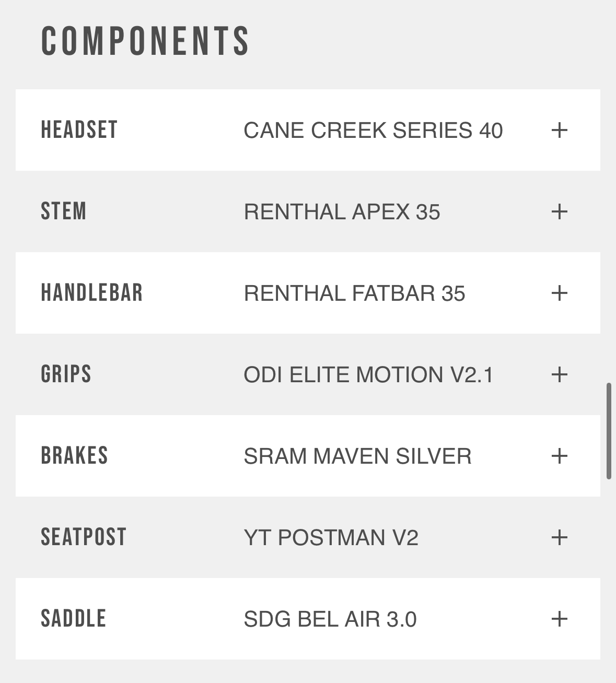Select the SEATPOST label
This screenshot has width=616, height=683.
point(84,537)
